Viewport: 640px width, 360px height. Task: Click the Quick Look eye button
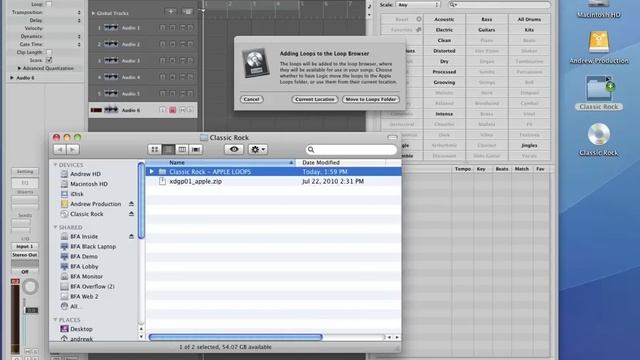[x=234, y=149]
